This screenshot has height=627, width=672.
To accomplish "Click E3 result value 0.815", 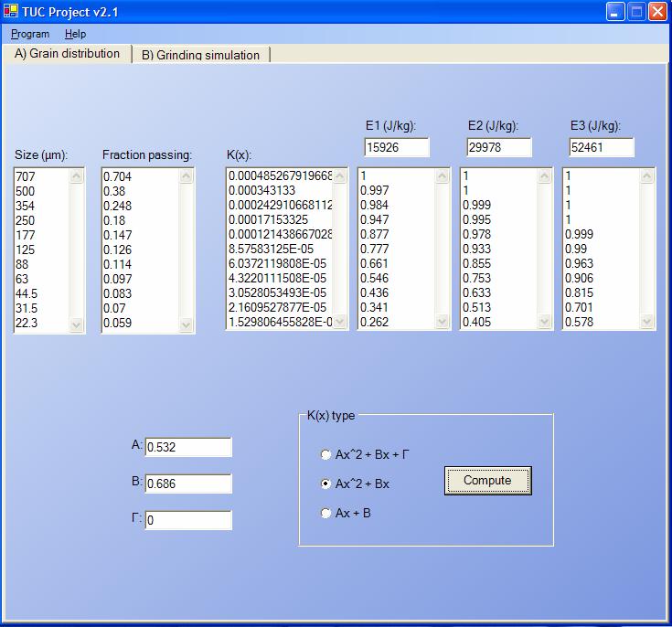I will click(x=580, y=292).
